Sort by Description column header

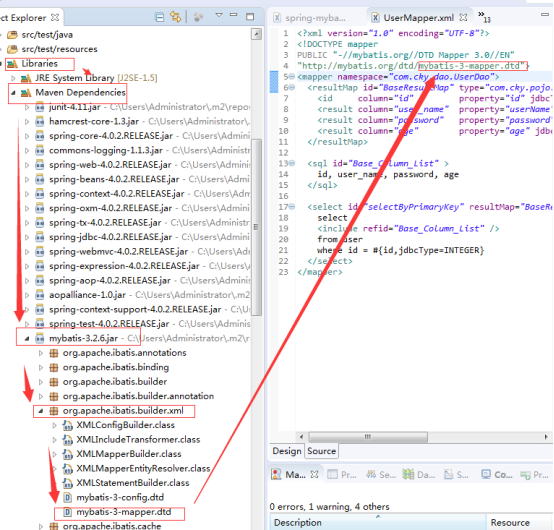point(378,522)
